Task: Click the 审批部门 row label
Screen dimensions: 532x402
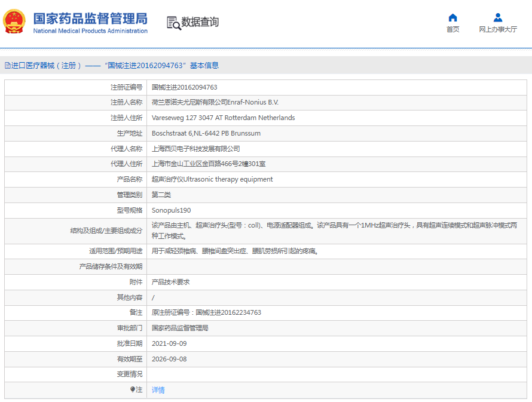Action: pyautogui.click(x=130, y=328)
